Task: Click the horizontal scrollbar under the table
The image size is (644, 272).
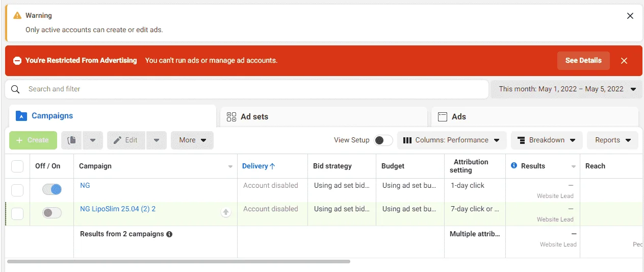Action: coord(178,261)
